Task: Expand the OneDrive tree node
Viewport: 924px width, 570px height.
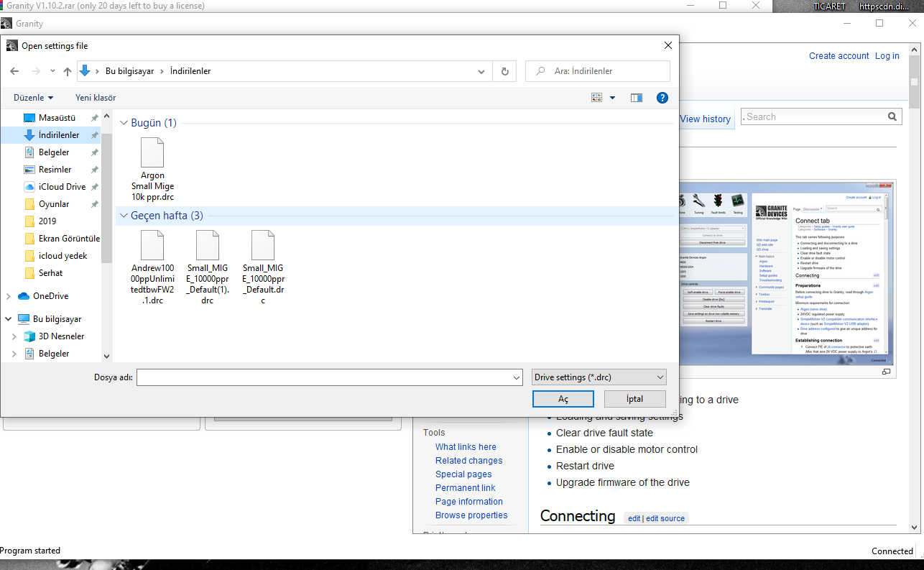Action: pos(8,296)
